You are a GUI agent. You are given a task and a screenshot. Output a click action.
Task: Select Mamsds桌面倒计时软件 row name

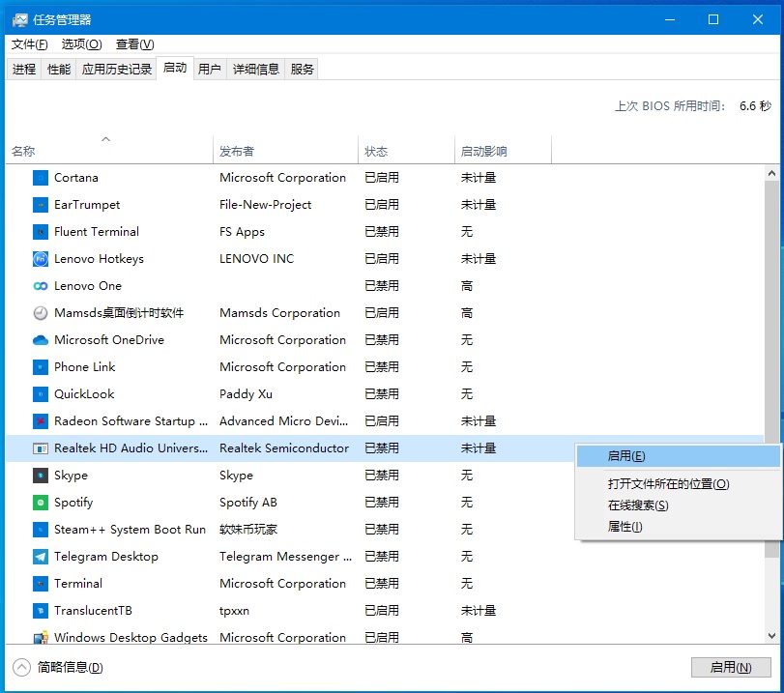tap(119, 313)
